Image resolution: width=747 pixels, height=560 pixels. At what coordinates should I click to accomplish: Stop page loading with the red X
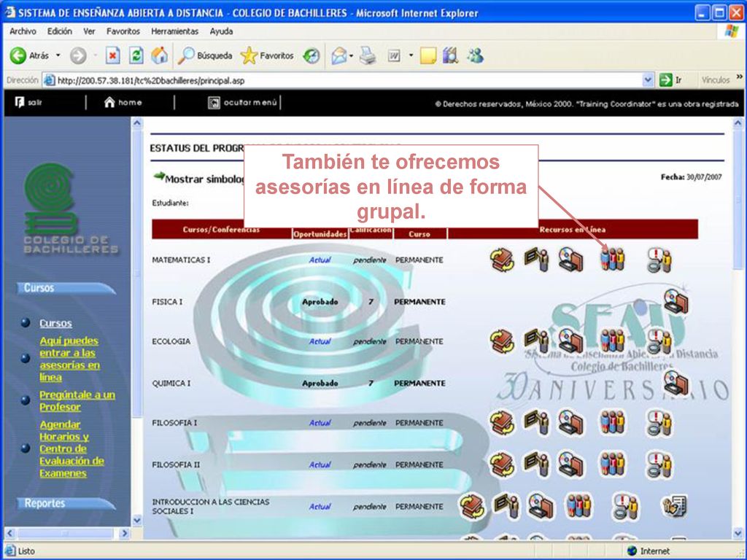[x=112, y=55]
